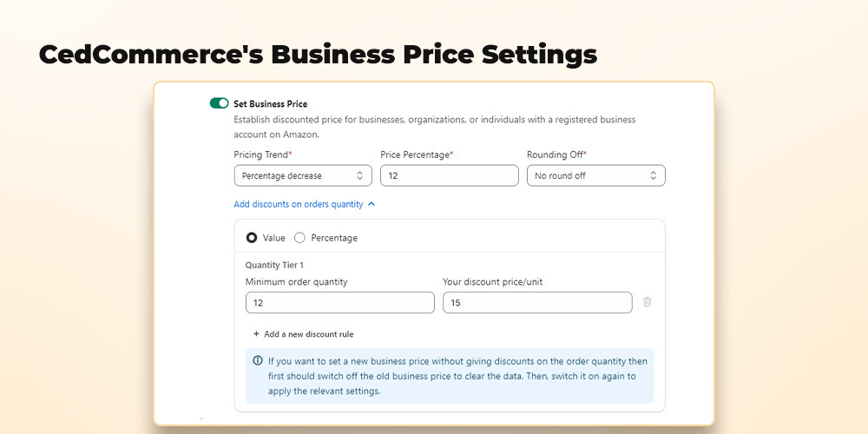Viewport: 868px width, 434px height.
Task: Click plus icon beside Add a new discount rule
Action: click(256, 334)
